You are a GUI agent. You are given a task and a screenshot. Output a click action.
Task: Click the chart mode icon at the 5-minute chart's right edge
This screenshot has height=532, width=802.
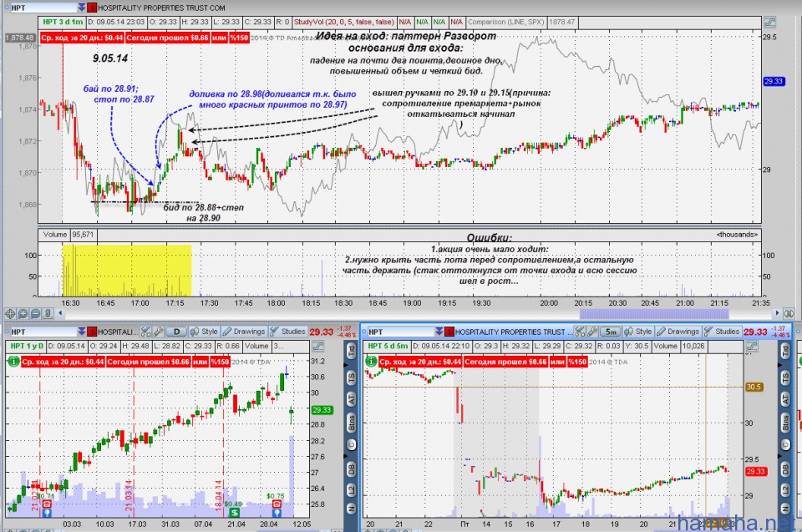point(751,347)
